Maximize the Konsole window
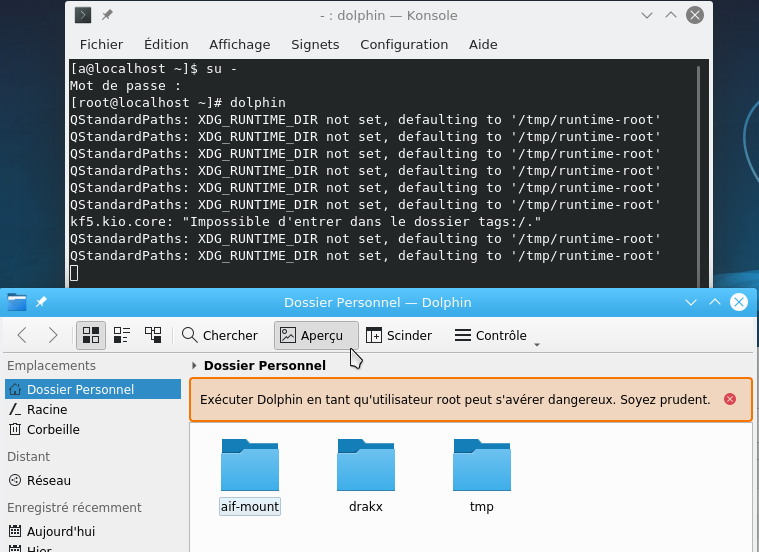The image size is (759, 552). [x=671, y=15]
